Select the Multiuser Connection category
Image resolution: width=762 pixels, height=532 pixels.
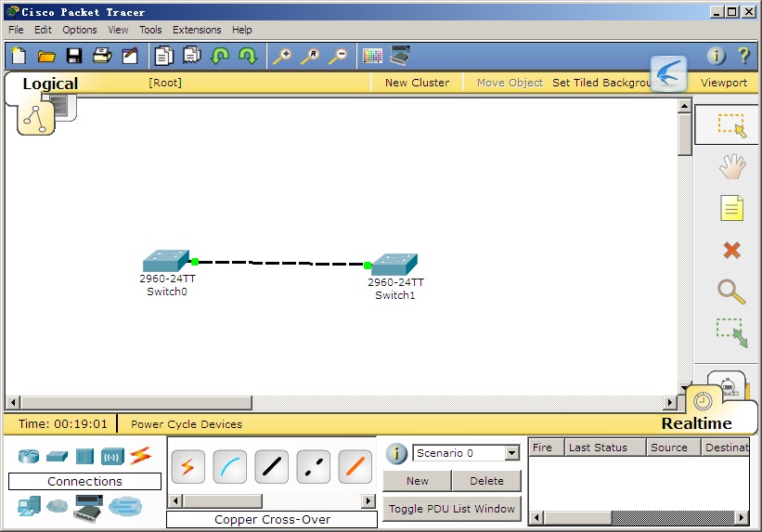tap(125, 506)
